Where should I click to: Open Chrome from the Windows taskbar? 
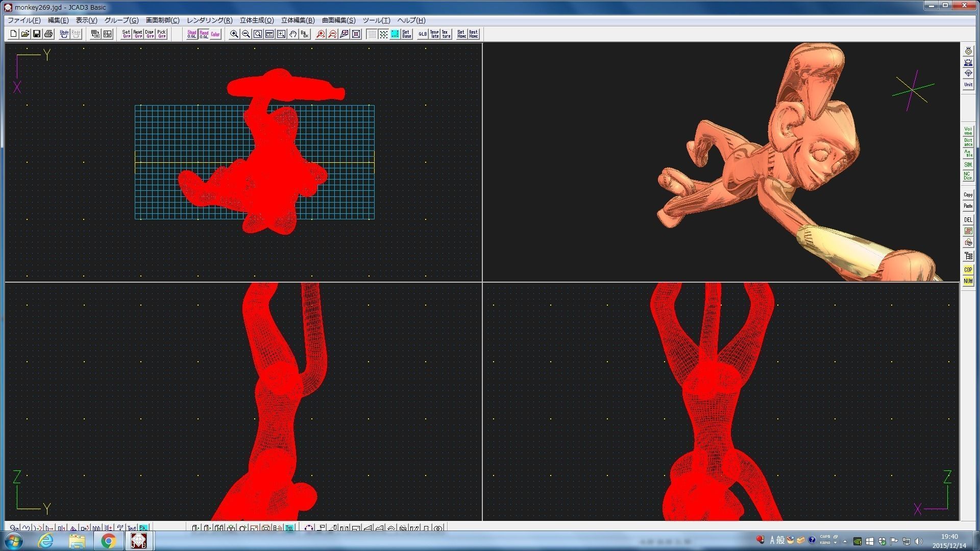click(x=108, y=541)
